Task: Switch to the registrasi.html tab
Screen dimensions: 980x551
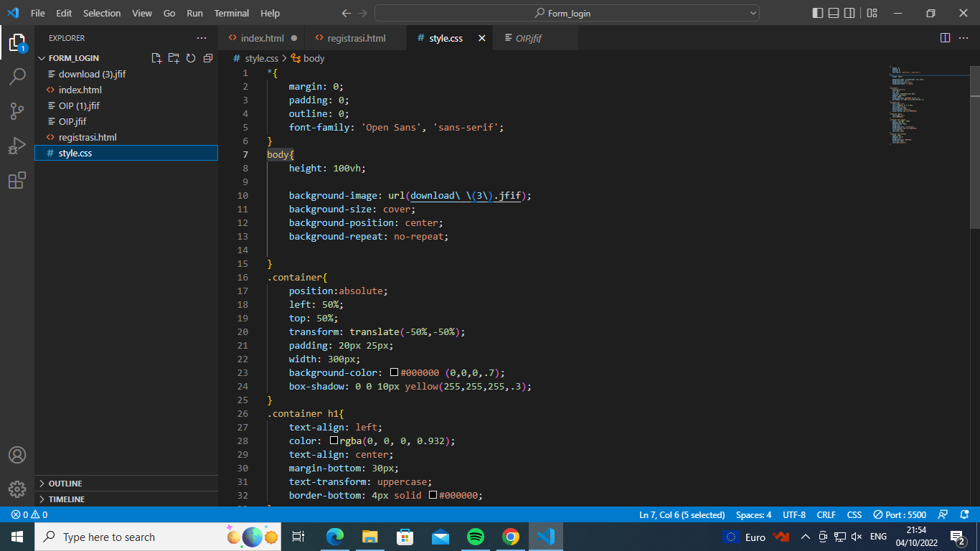Action: pos(356,38)
